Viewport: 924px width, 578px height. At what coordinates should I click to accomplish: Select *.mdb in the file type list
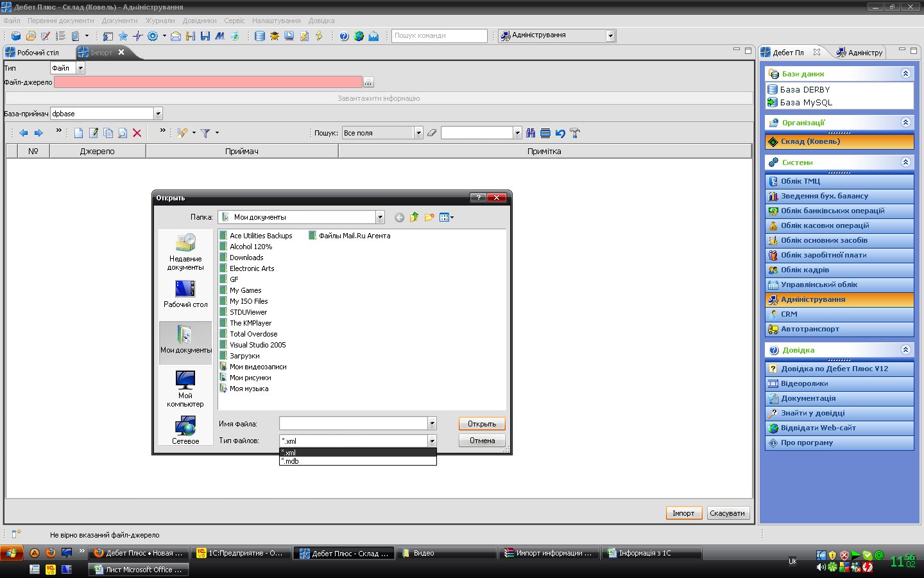[358, 461]
